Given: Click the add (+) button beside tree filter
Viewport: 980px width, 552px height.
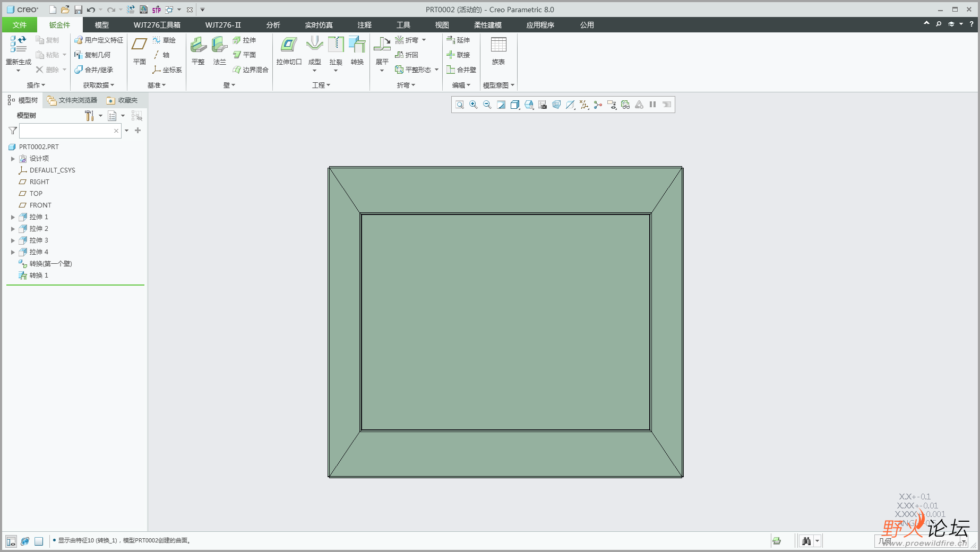Looking at the screenshot, I should pyautogui.click(x=138, y=131).
